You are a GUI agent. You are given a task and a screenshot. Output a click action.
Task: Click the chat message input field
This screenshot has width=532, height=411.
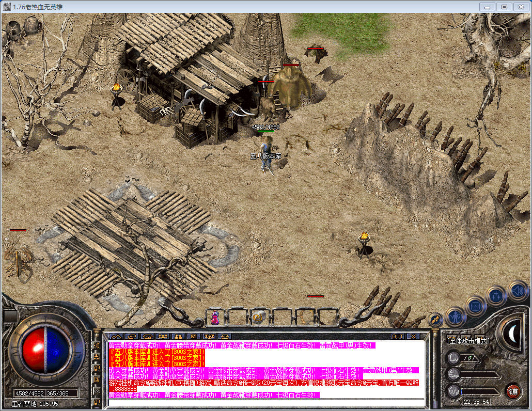click(267, 403)
